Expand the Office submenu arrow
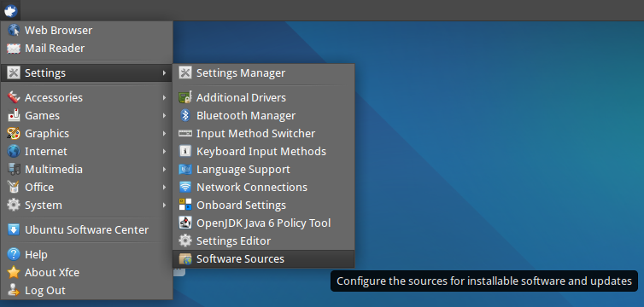Viewport: 644px width, 307px height. coord(164,188)
